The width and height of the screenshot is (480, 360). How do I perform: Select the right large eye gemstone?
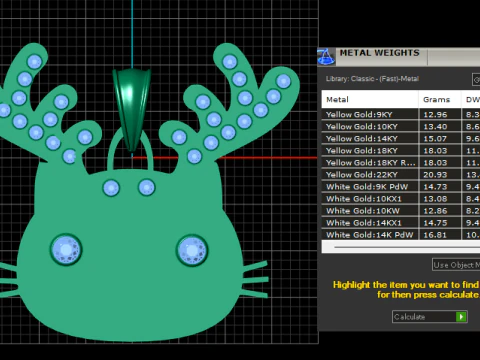(x=192, y=250)
